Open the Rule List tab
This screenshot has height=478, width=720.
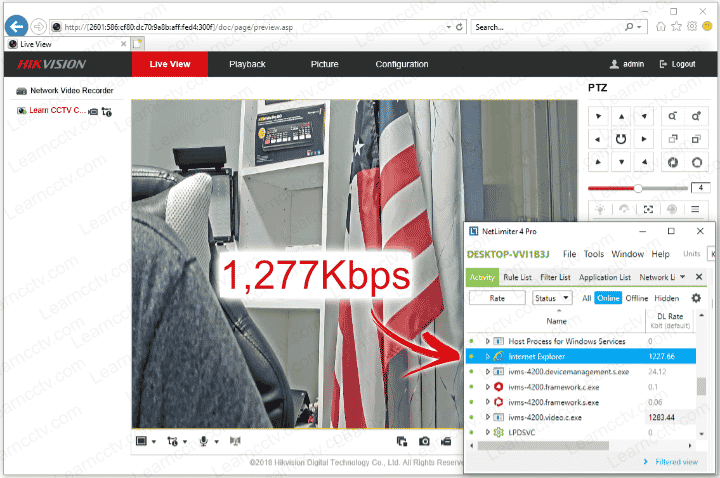click(x=517, y=277)
